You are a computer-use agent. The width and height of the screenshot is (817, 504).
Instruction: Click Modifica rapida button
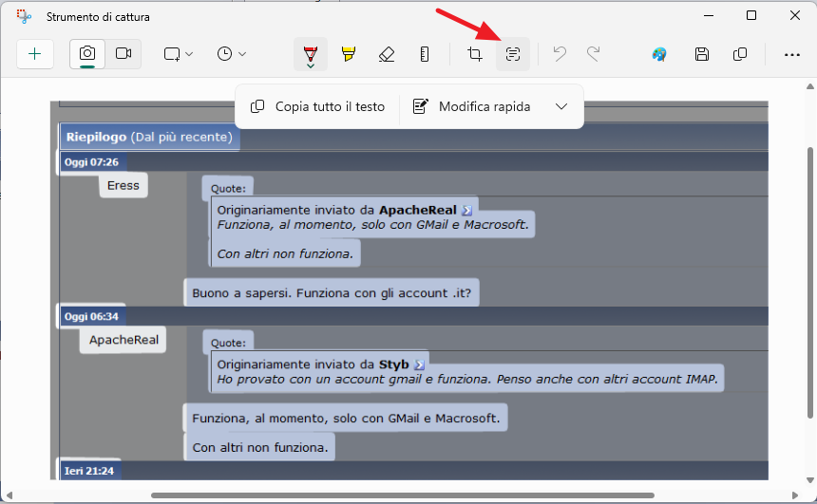(x=471, y=106)
